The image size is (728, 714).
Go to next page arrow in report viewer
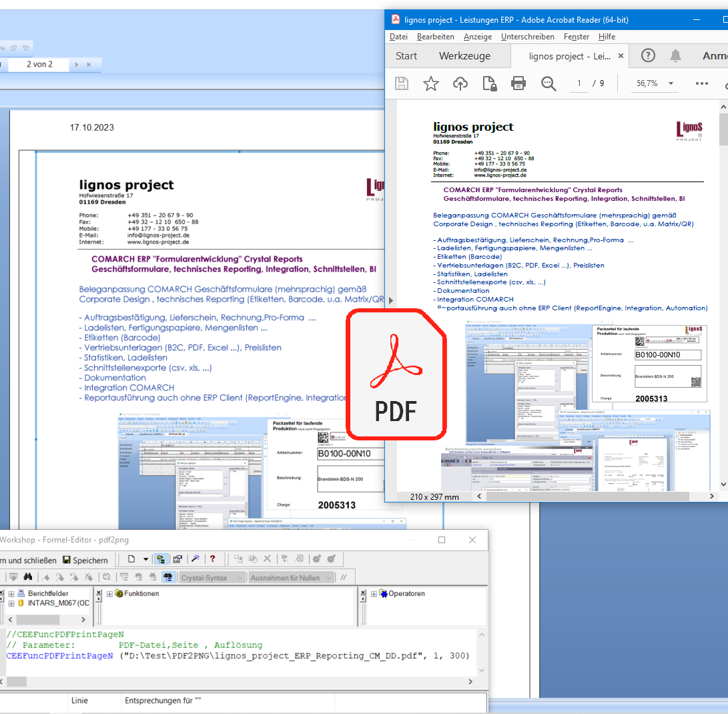click(77, 65)
